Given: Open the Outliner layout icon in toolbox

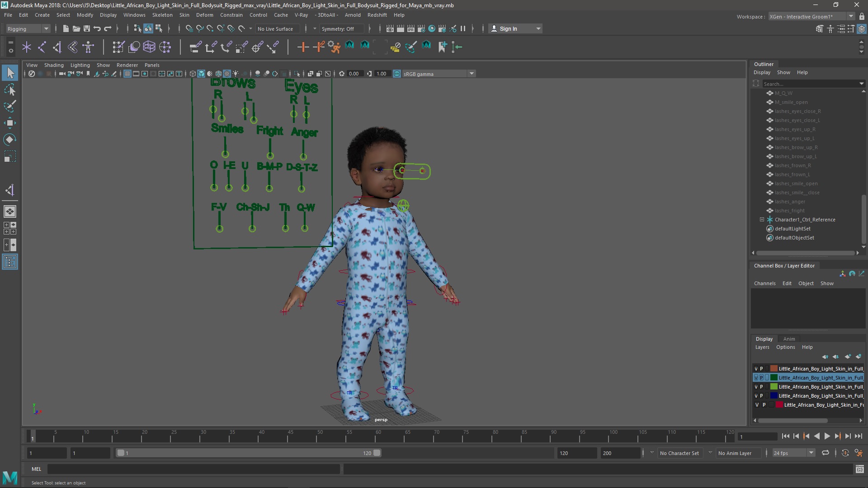Looking at the screenshot, I should (10, 262).
